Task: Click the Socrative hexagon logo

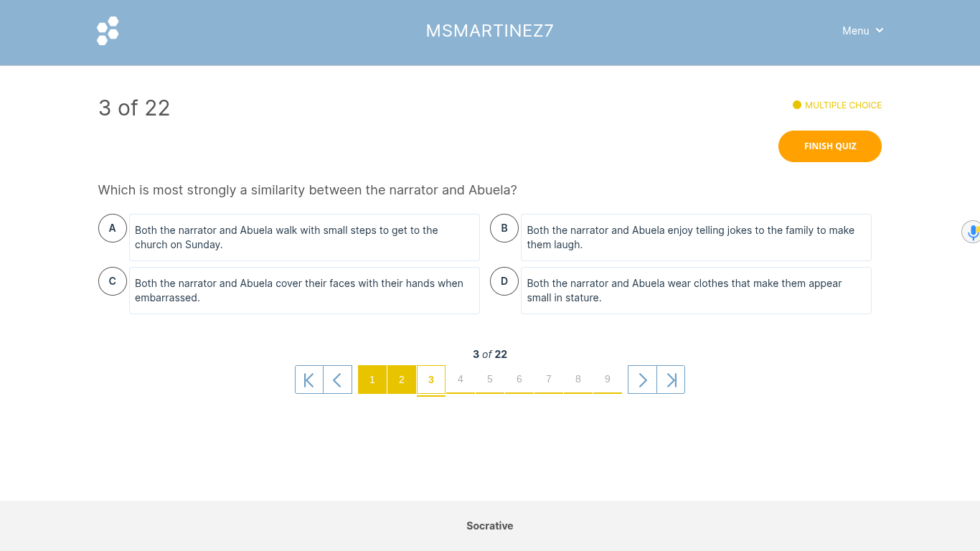Action: (108, 31)
